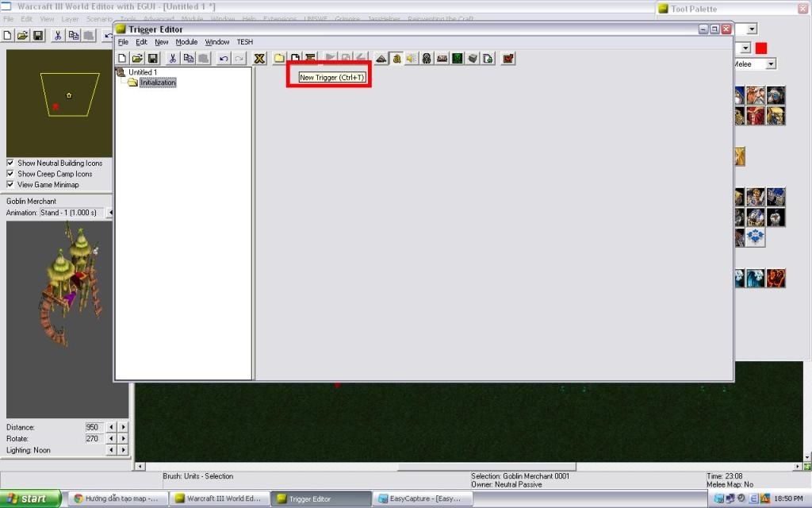Viewport: 812px width, 508px height.
Task: Click the Trigger Editor module icon (letter a)
Action: tap(396, 59)
